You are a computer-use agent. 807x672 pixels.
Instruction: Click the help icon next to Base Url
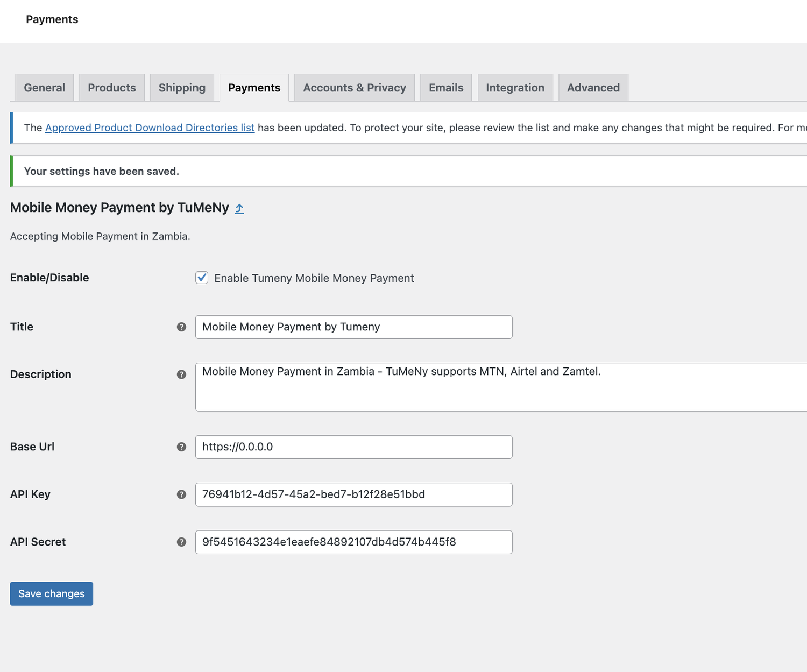click(x=181, y=447)
